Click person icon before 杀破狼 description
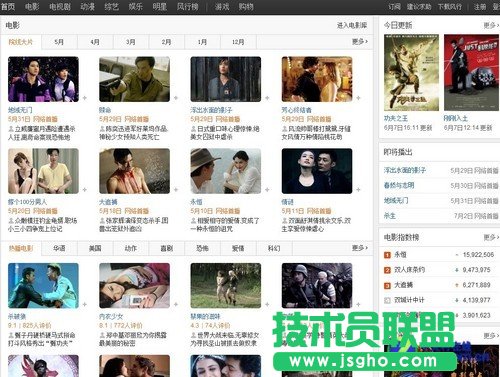This screenshot has height=377, width=500. tap(11, 335)
